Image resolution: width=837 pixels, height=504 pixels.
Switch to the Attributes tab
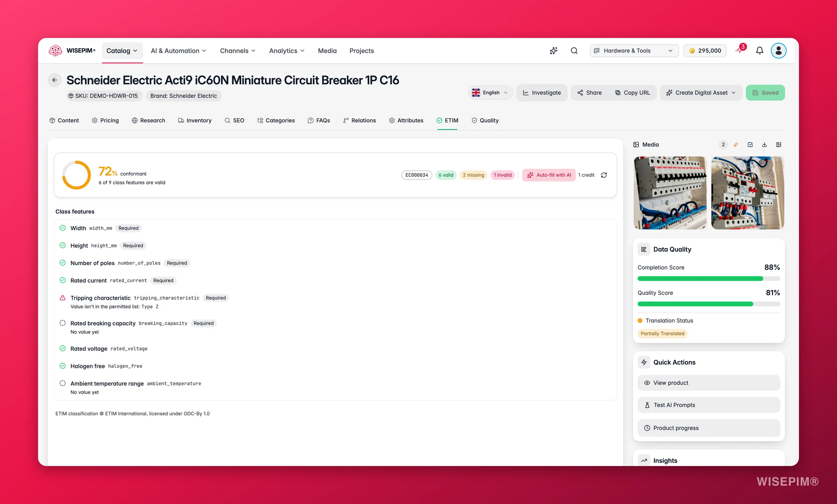click(x=406, y=120)
